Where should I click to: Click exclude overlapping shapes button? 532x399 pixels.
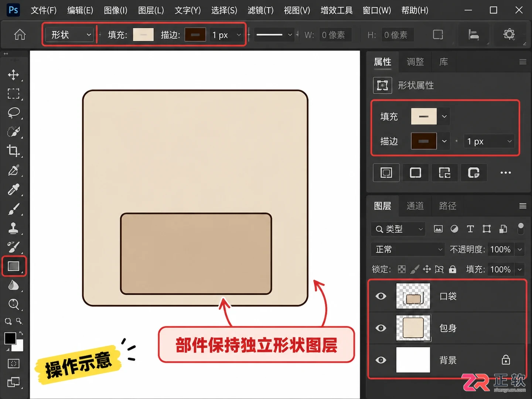tap(474, 173)
